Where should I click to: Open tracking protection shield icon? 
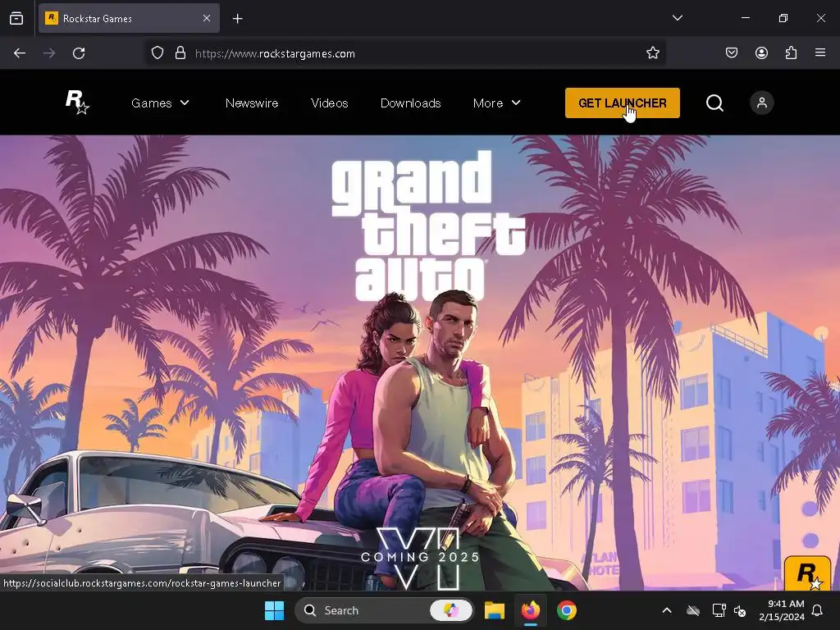tap(157, 53)
